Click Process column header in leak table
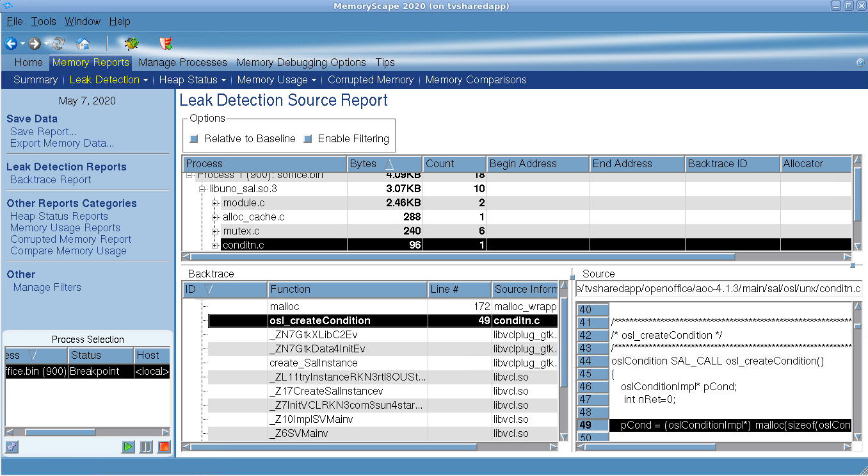This screenshot has height=476, width=868. tap(264, 164)
